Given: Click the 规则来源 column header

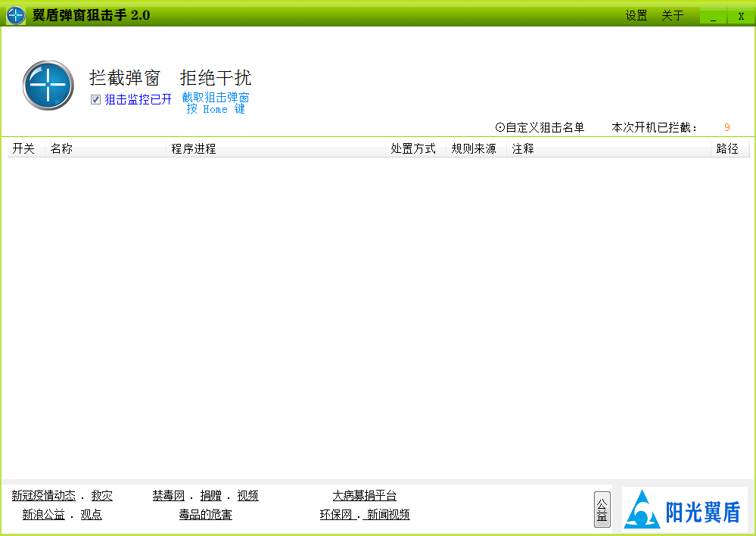Looking at the screenshot, I should (x=474, y=148).
